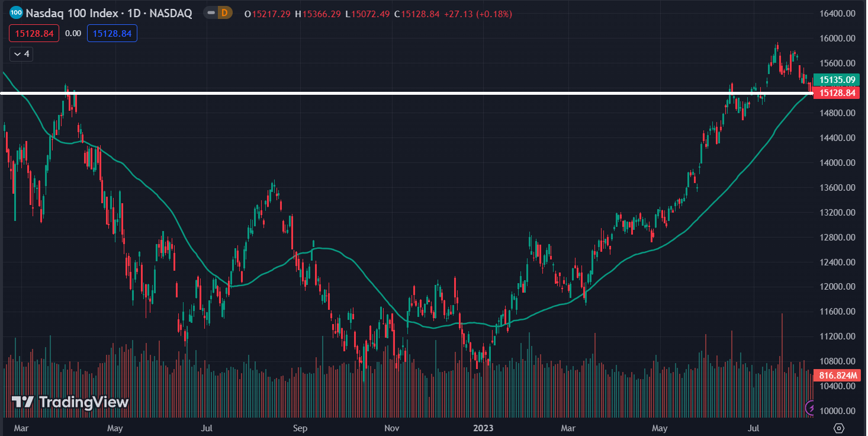Click the 0.00 spread value
868x436 pixels.
pos(73,34)
